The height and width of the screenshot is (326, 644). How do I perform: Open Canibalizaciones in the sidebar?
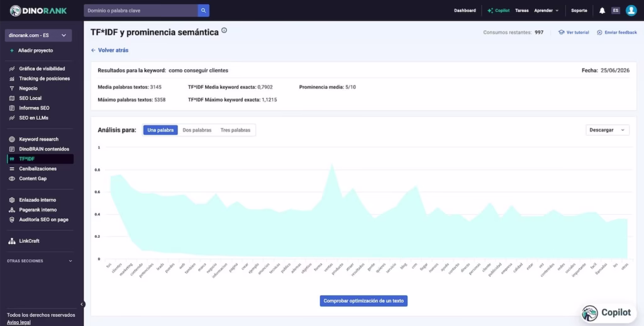click(x=38, y=169)
